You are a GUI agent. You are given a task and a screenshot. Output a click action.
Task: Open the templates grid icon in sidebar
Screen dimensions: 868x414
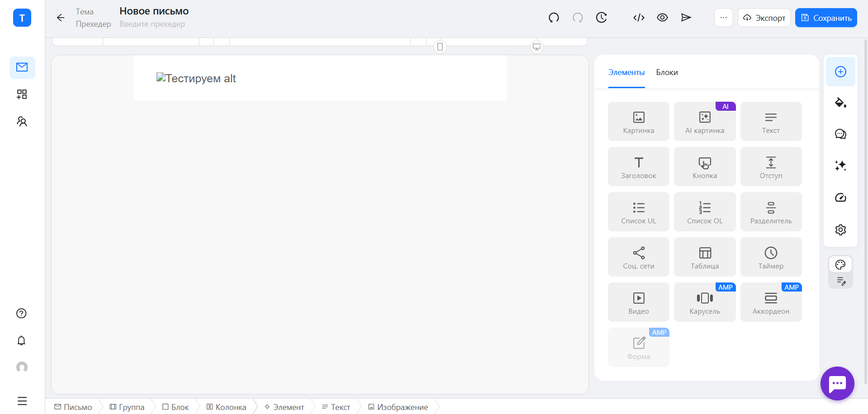[x=22, y=94]
